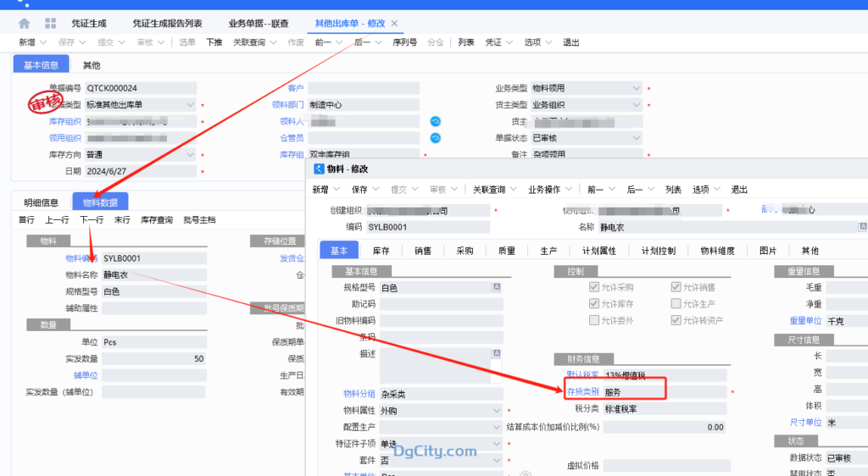Click 退出 in the outbound toolbar

pyautogui.click(x=570, y=42)
